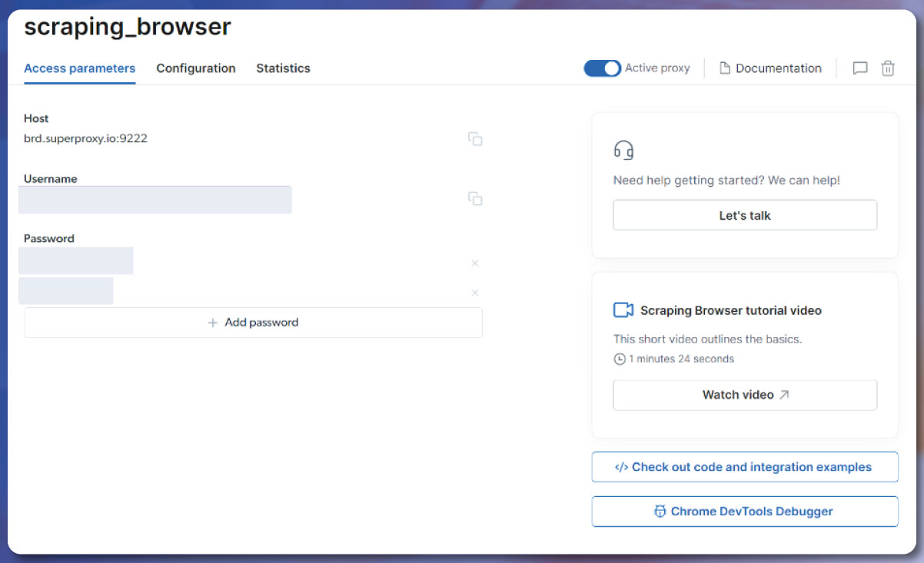The image size is (924, 563).
Task: Click the second redacted password field
Action: point(66,291)
